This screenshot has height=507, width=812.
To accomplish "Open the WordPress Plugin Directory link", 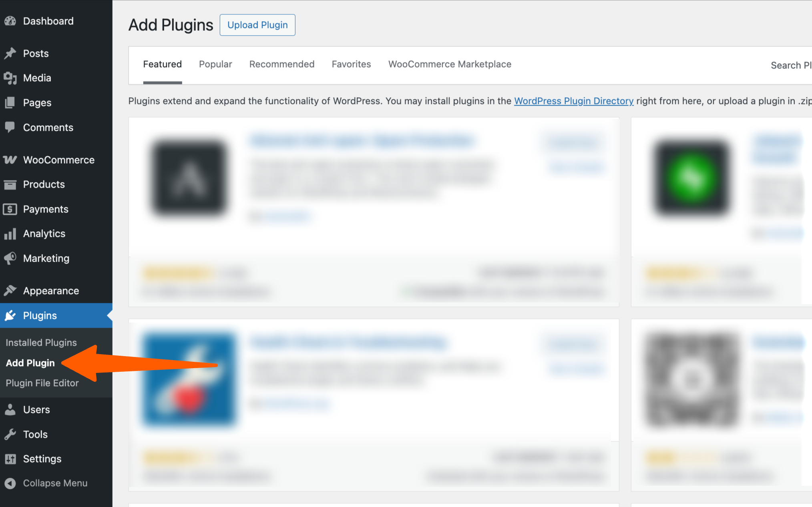I will click(x=574, y=101).
